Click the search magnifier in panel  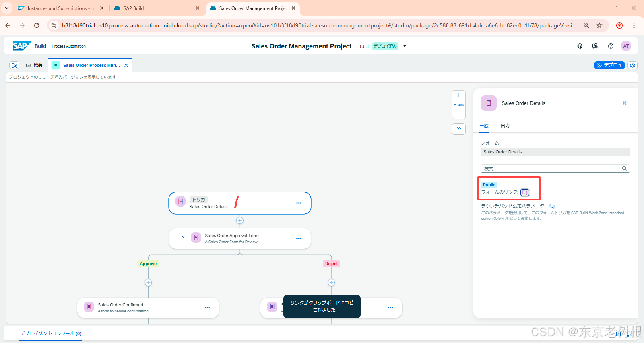click(x=624, y=169)
